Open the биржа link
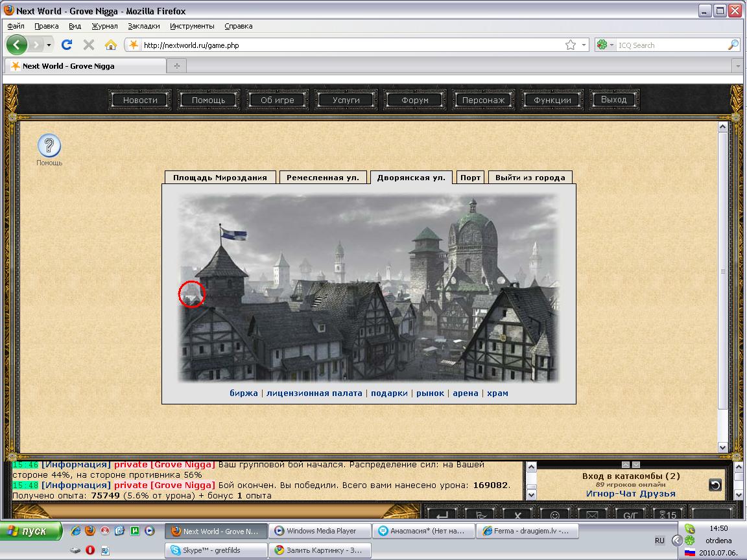 [x=243, y=393]
